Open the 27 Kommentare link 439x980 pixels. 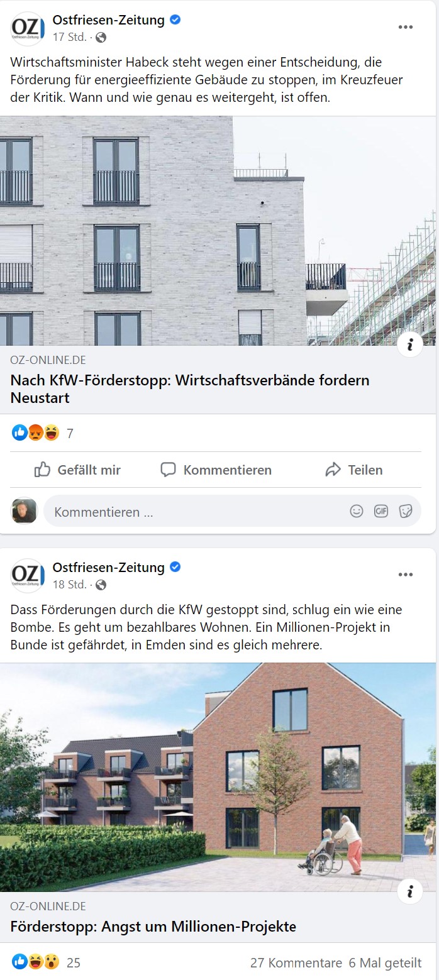coord(296,963)
